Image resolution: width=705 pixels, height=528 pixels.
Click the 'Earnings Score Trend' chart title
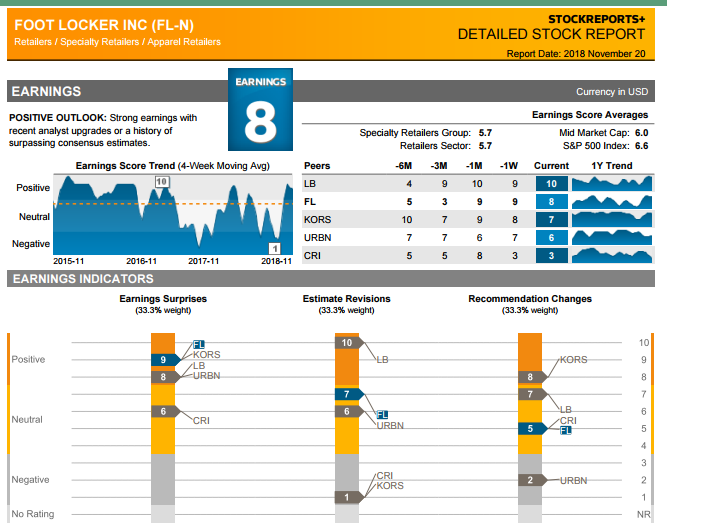point(173,166)
